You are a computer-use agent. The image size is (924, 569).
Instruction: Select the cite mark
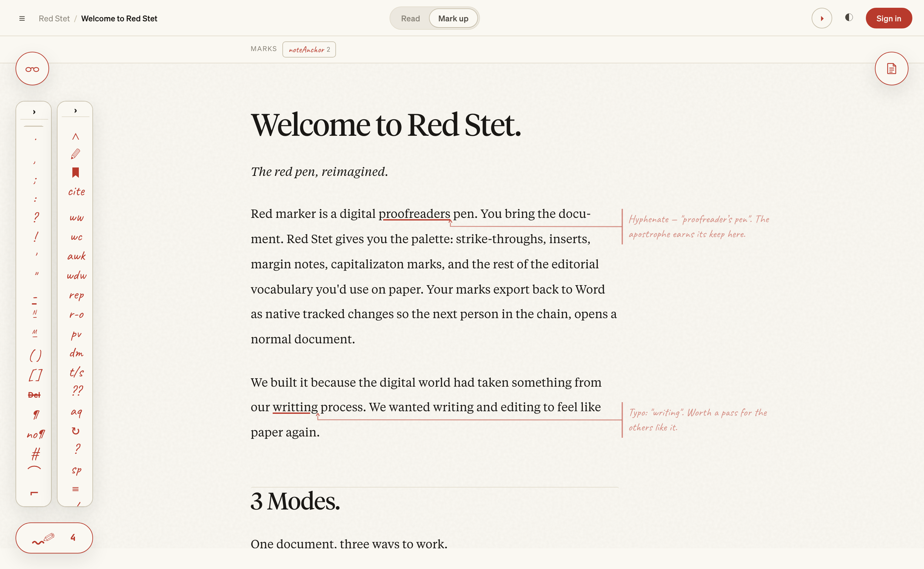pyautogui.click(x=76, y=191)
